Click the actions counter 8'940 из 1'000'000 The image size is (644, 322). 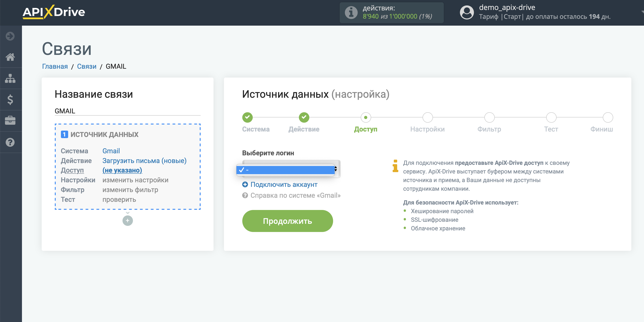tap(397, 17)
